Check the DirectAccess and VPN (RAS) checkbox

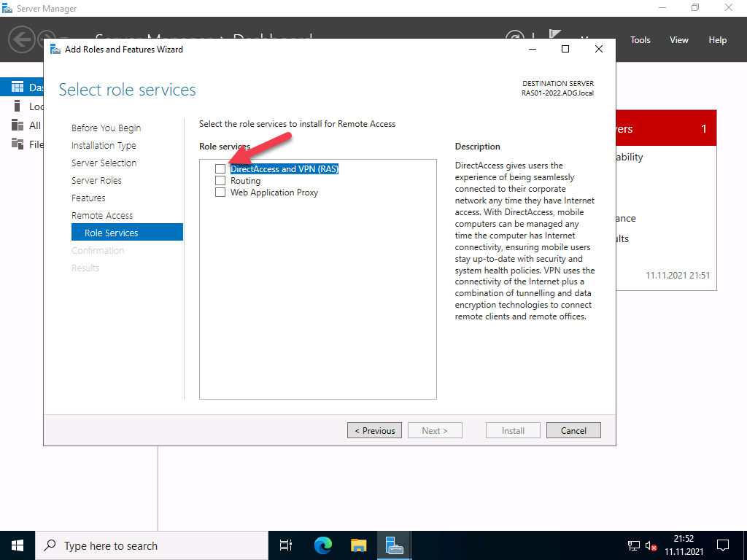tap(220, 169)
